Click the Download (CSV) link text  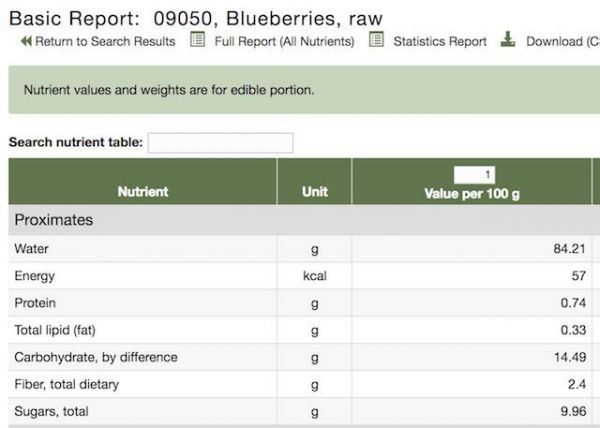coord(563,41)
